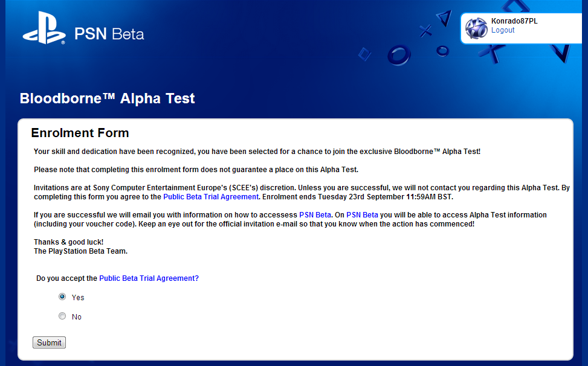The height and width of the screenshot is (366, 588).
Task: Select the No radio button
Action: coord(62,316)
